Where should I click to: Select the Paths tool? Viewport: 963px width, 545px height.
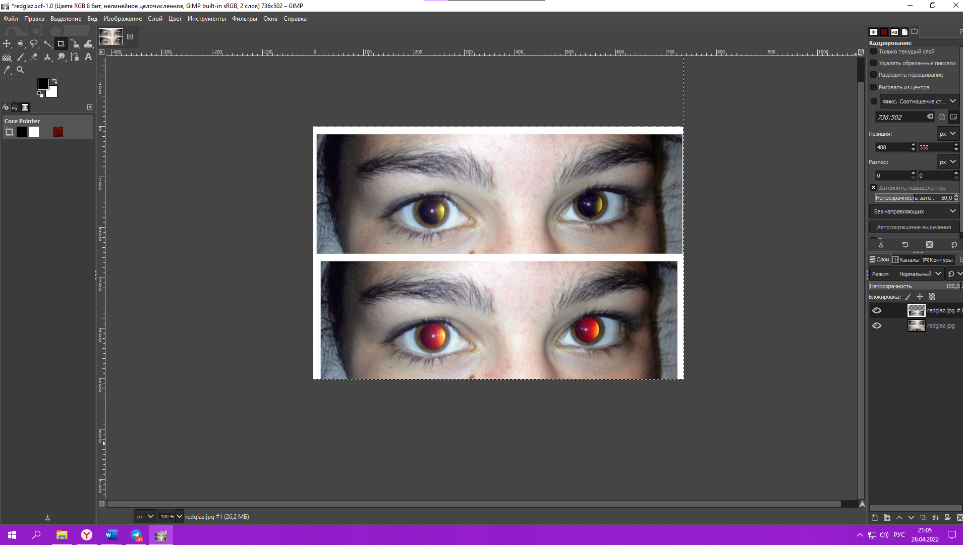(x=75, y=57)
